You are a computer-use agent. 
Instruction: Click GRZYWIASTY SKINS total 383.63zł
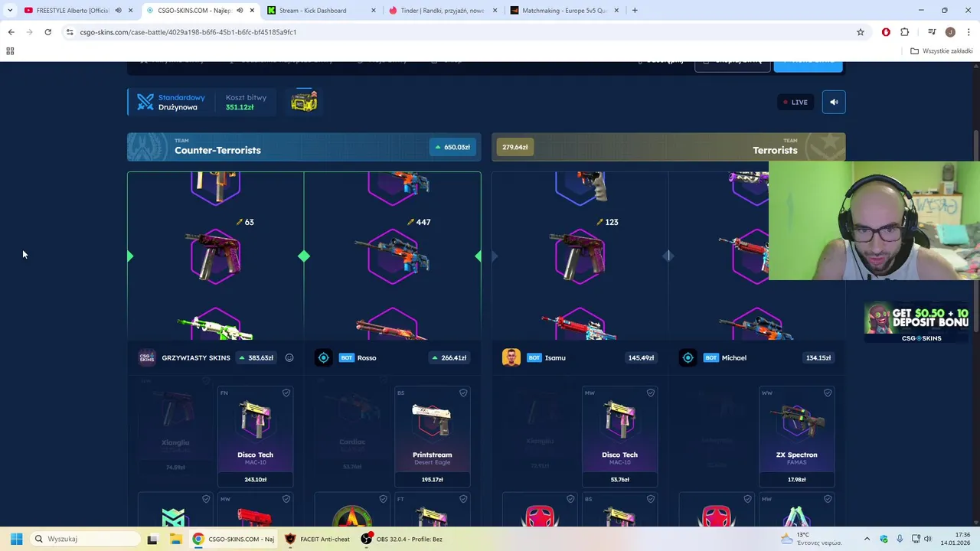(x=256, y=357)
